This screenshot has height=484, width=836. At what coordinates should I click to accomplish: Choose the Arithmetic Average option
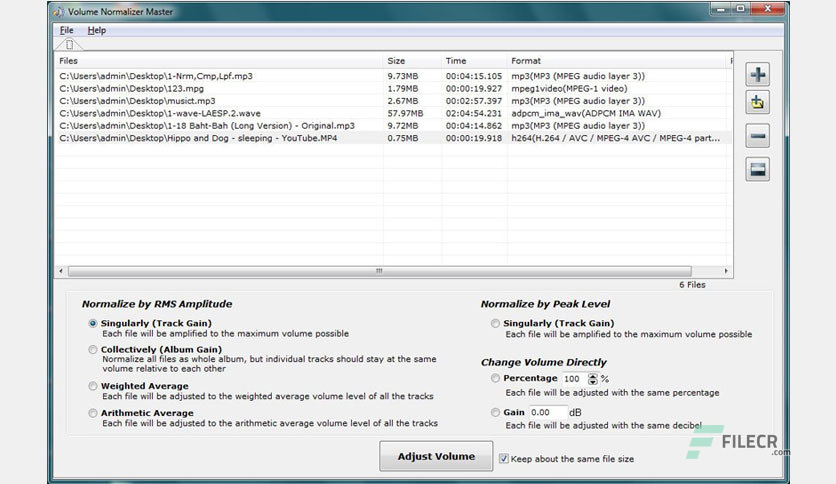click(x=93, y=413)
